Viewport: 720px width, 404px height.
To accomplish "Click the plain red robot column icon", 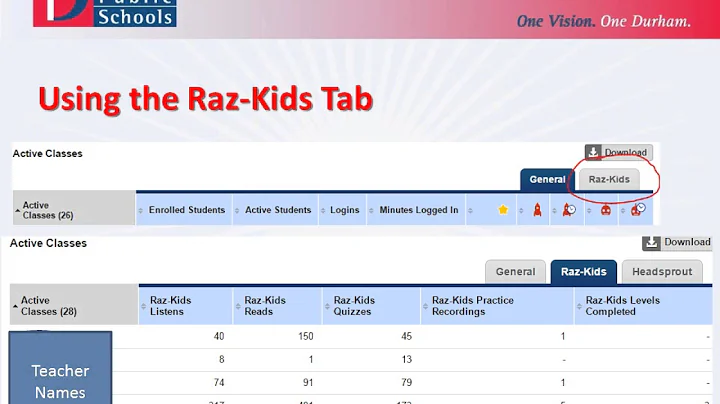I will tap(606, 210).
